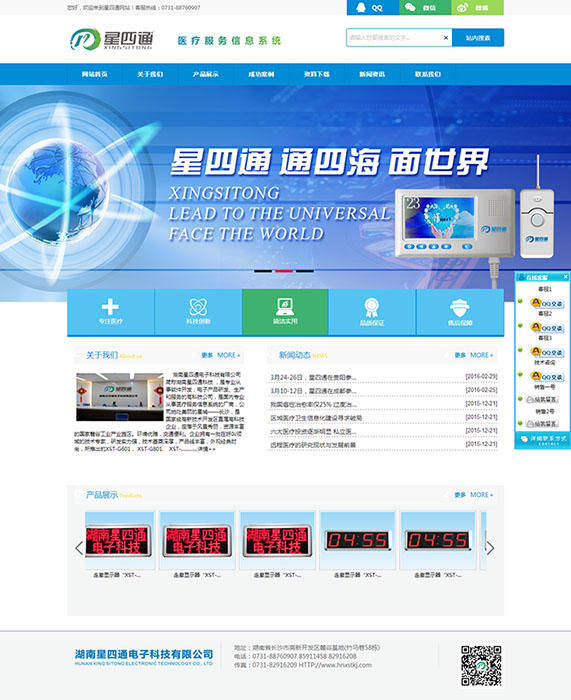Image resolution: width=571 pixels, height=700 pixels.
Task: Select the third banner slide indicator
Action: (305, 271)
